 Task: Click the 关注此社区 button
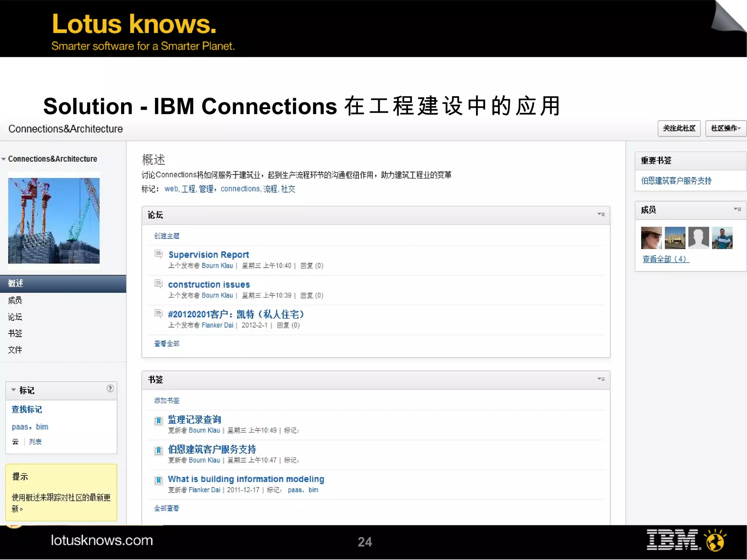(x=679, y=128)
